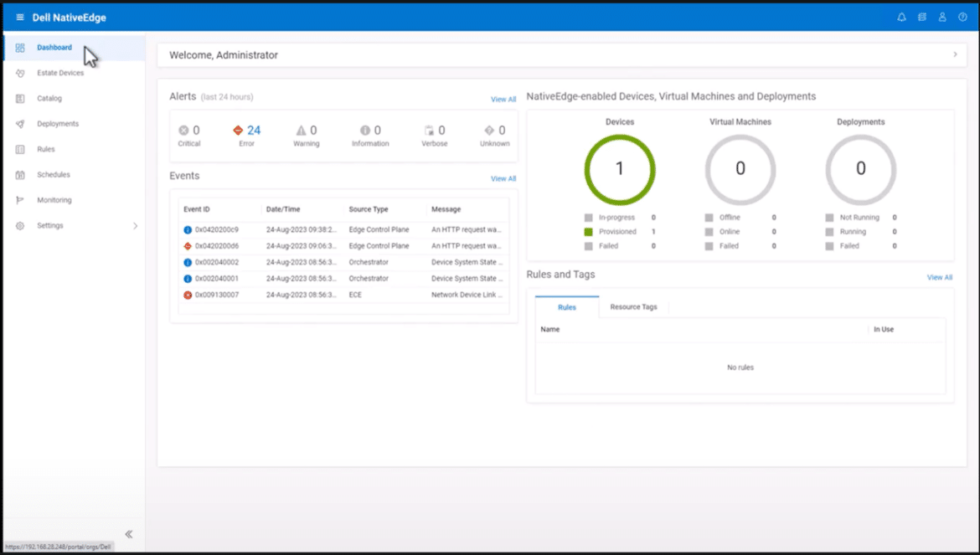This screenshot has height=555, width=980.
Task: Open Rules in the sidebar
Action: pos(45,149)
